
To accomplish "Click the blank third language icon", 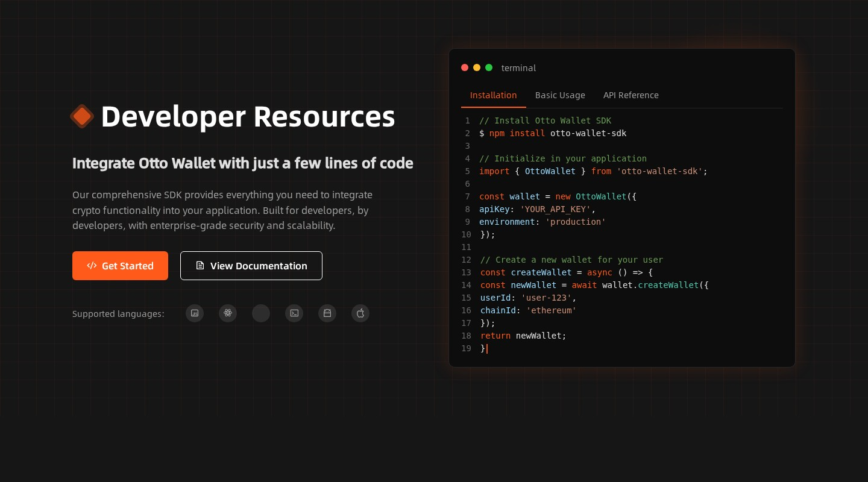I will pos(261,313).
